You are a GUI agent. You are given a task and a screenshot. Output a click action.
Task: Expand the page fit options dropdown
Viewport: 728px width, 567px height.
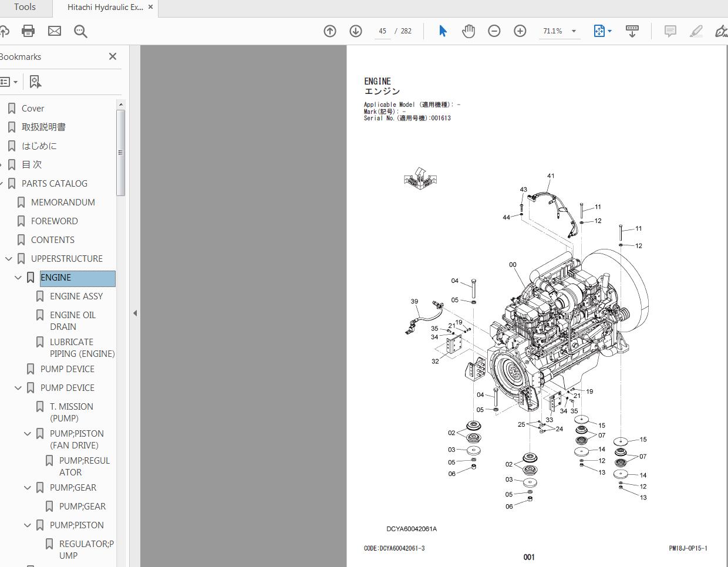[x=609, y=31]
